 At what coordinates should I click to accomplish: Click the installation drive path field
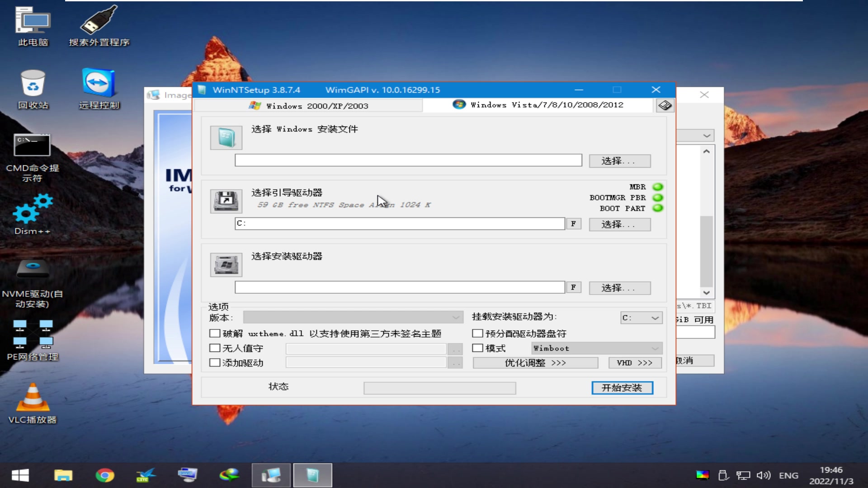[x=400, y=287]
